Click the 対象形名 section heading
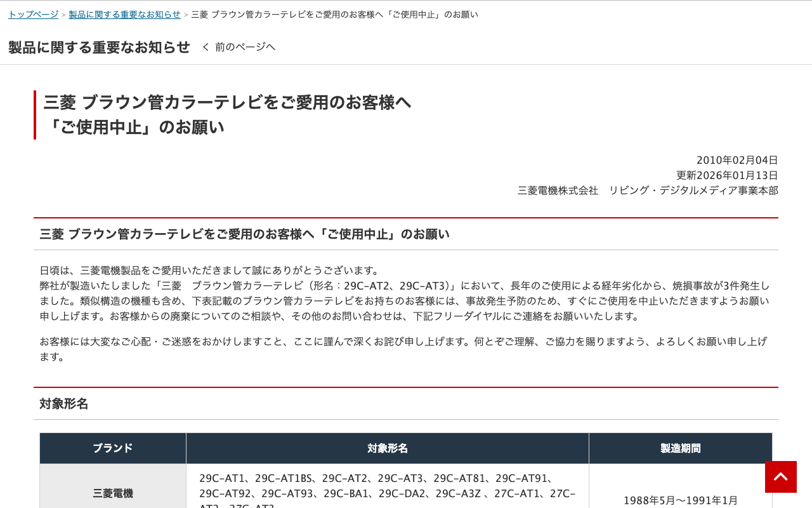 (64, 404)
